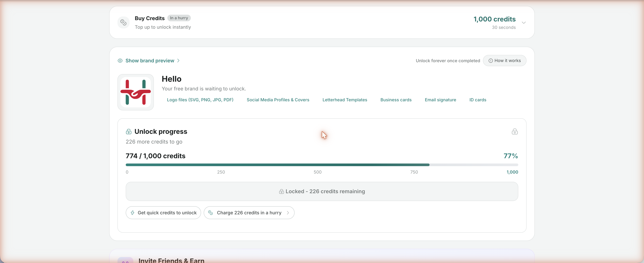The height and width of the screenshot is (263, 644).
Task: Click the Hello brand logo thumbnail
Action: pos(135,92)
